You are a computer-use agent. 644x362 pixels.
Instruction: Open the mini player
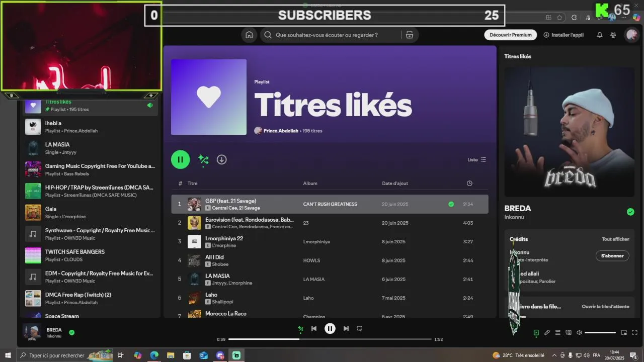(624, 332)
